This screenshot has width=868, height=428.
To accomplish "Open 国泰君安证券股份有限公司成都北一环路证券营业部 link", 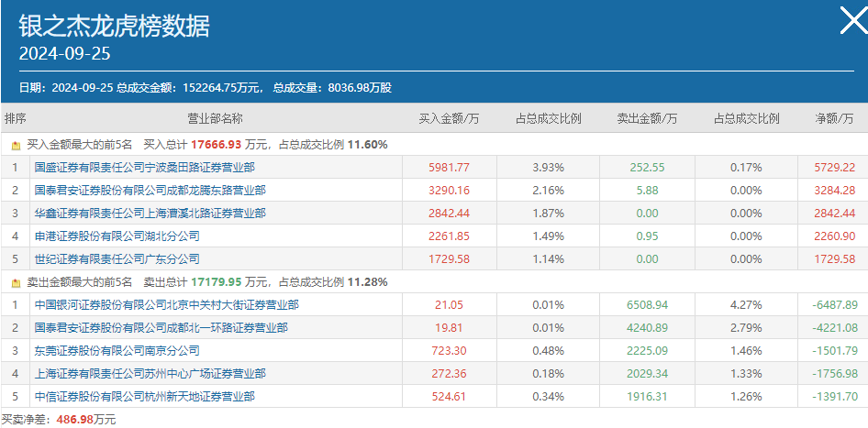I will pyautogui.click(x=161, y=328).
